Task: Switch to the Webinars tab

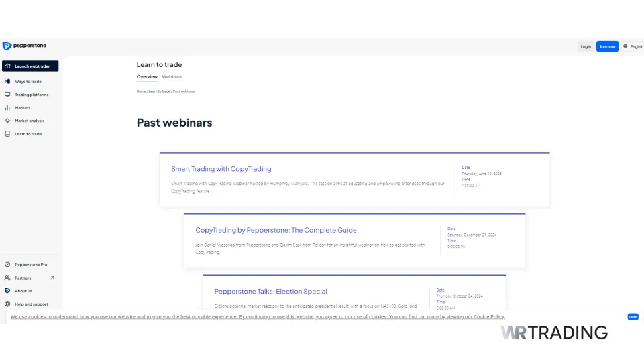Action: point(172,77)
